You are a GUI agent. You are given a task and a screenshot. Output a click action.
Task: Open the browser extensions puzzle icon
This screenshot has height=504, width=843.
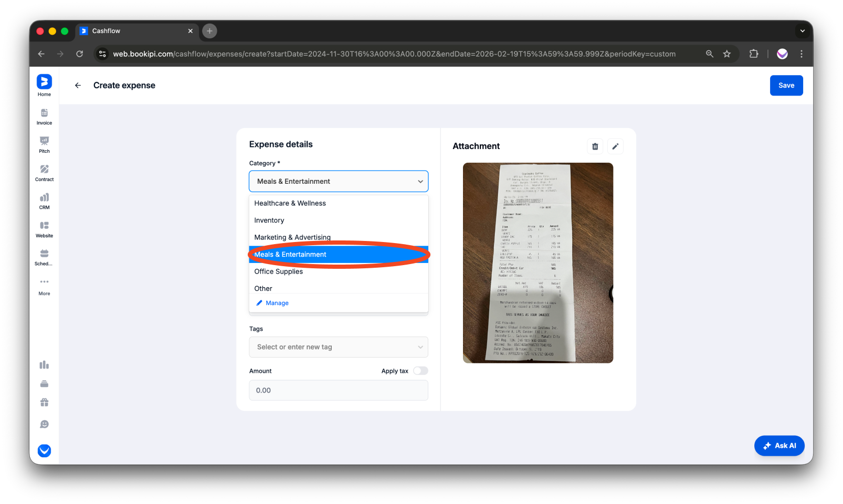[754, 54]
